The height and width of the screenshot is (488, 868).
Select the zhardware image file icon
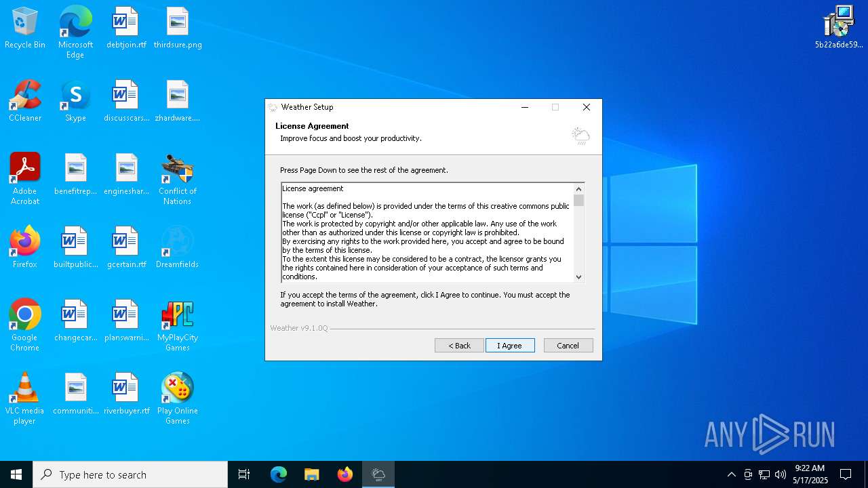pos(177,101)
